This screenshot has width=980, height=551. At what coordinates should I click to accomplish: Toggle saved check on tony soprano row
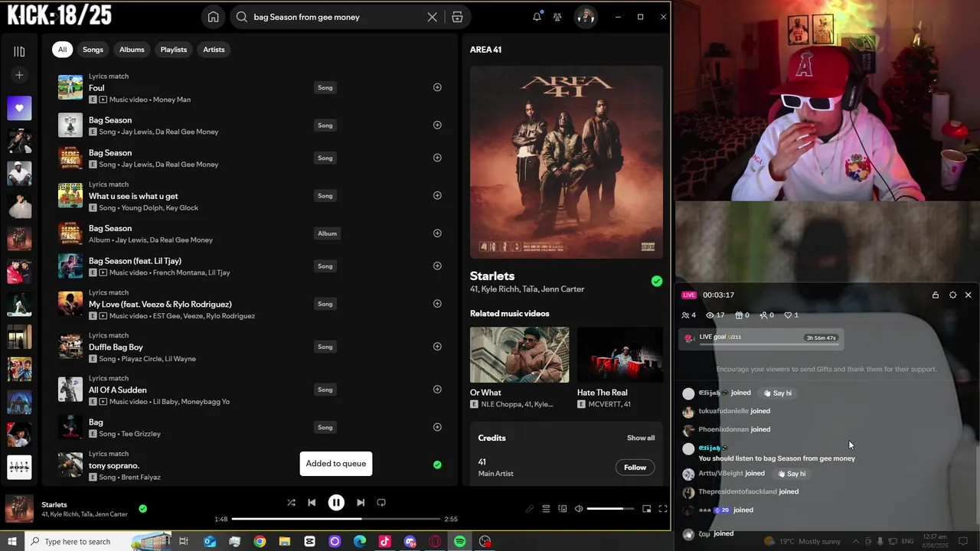click(x=437, y=465)
